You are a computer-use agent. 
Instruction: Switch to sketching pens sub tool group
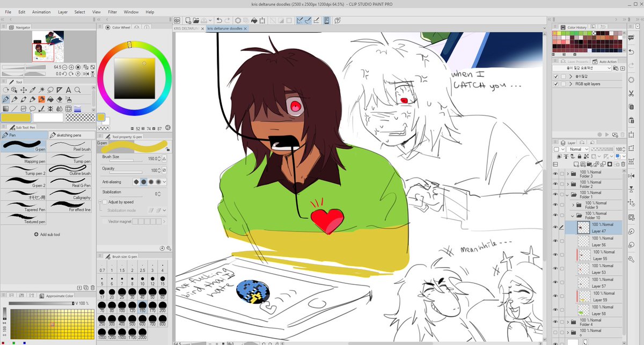72,135
